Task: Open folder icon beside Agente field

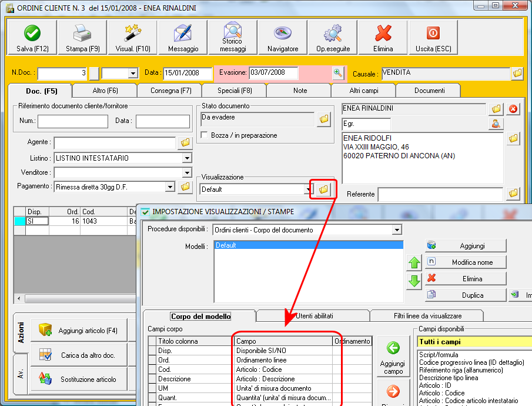Action: (x=185, y=143)
